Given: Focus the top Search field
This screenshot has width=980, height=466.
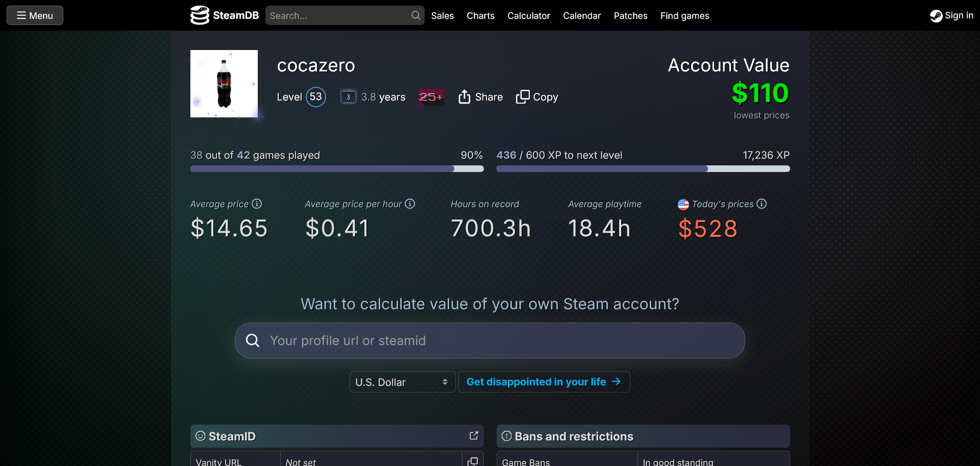Looking at the screenshot, I should point(345,15).
